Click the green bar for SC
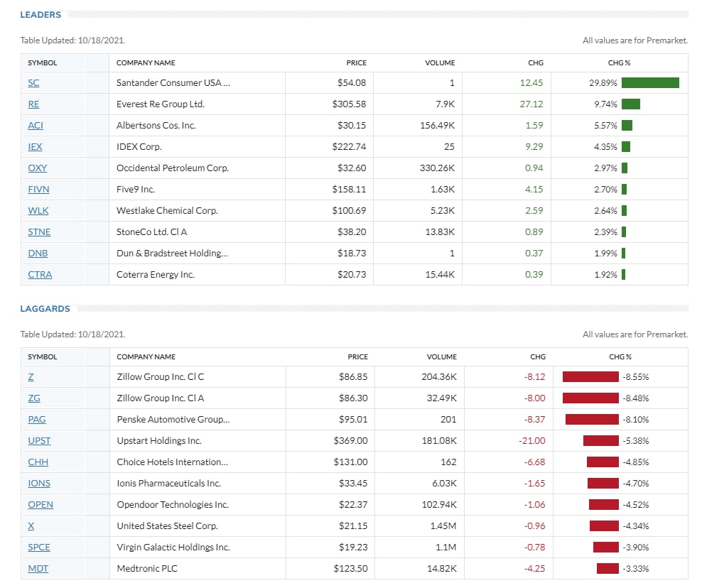Screen dimensions: 702x588 pyautogui.click(x=650, y=83)
